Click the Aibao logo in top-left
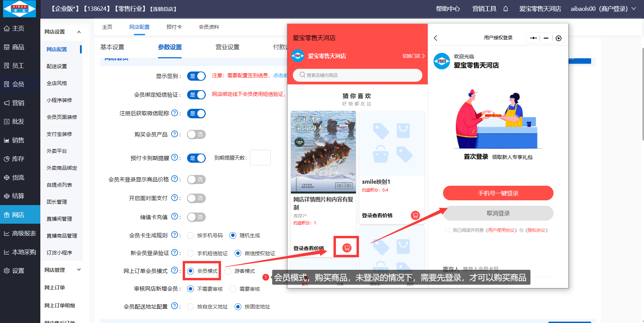The height and width of the screenshot is (323, 644). coord(19,9)
